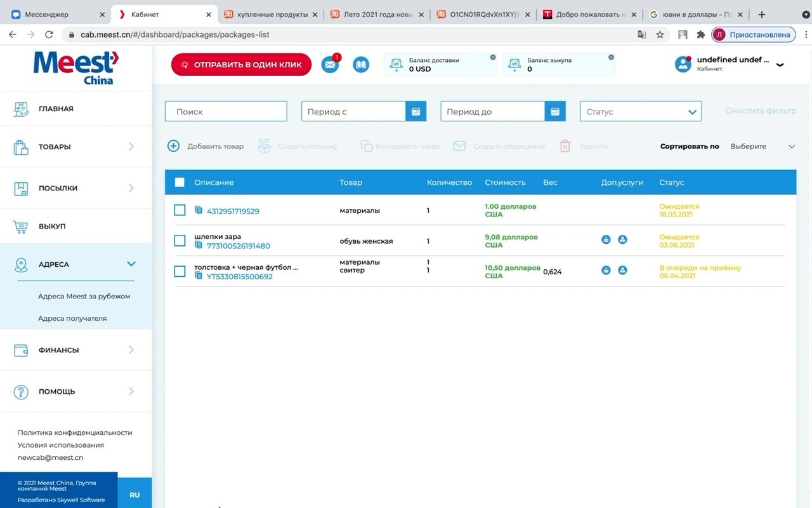Check the box for parcel 4312951719529

180,210
